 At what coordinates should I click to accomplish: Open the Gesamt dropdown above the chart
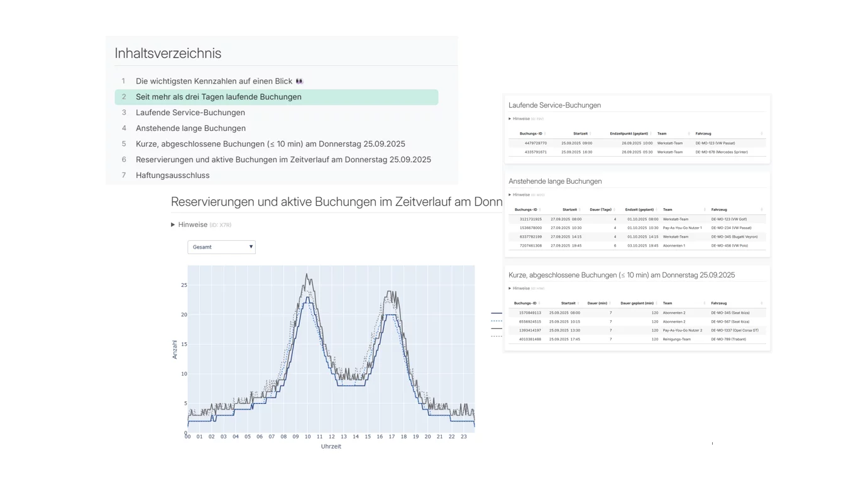pyautogui.click(x=221, y=247)
